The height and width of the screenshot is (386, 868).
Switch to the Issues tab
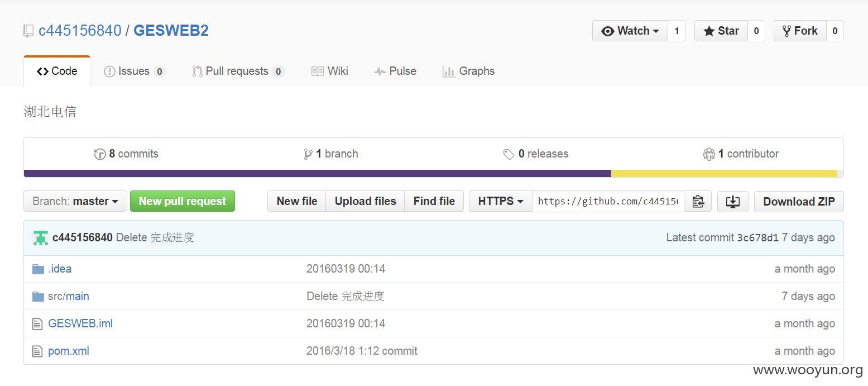pyautogui.click(x=135, y=72)
